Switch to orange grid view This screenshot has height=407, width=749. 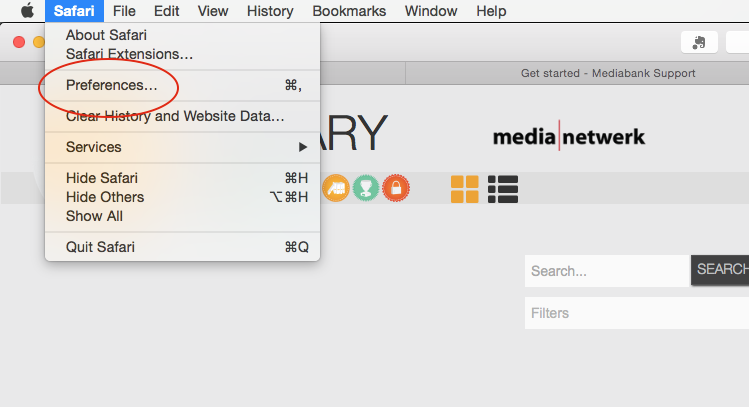[464, 189]
